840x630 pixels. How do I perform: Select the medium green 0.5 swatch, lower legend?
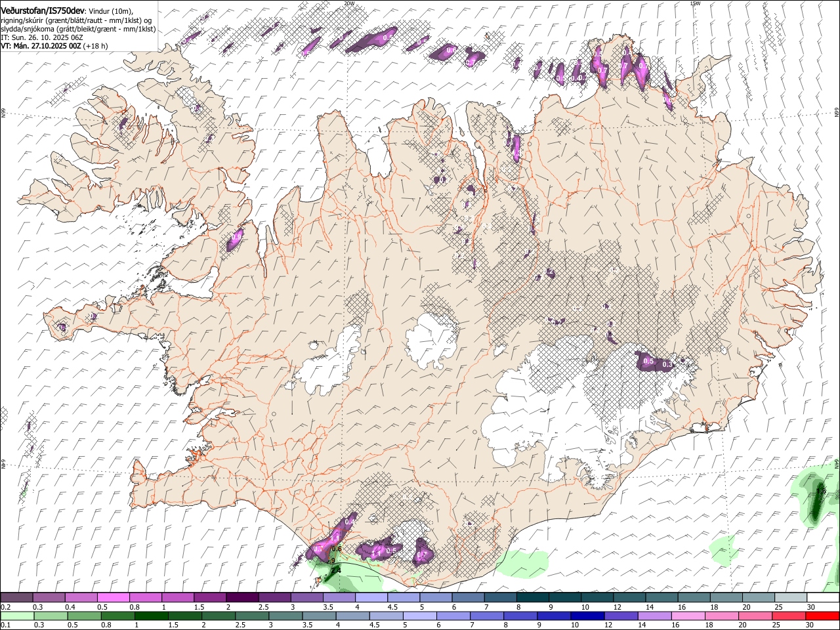[x=84, y=616]
